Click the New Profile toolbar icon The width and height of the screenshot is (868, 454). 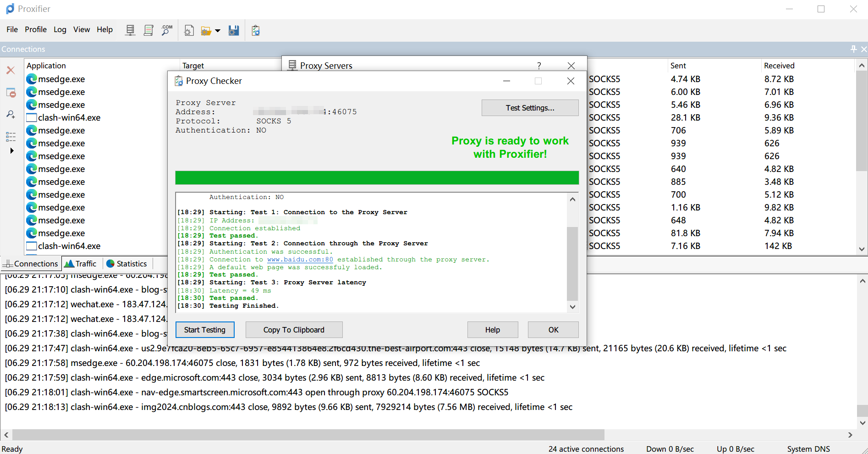189,31
